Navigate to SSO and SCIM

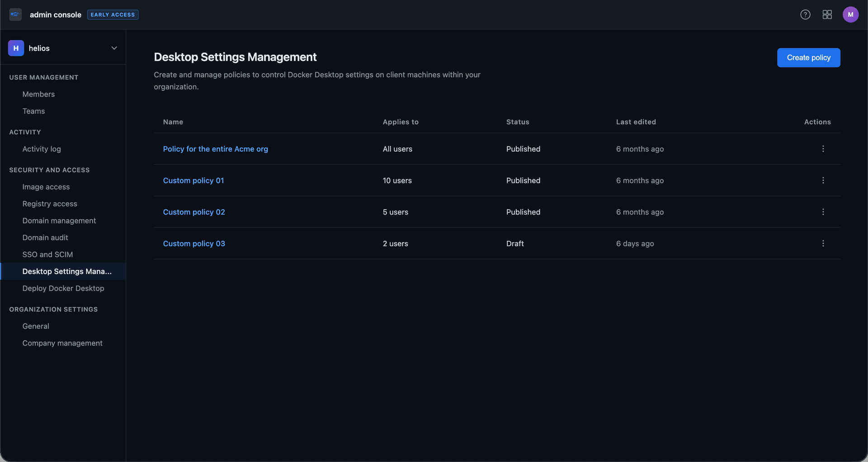[47, 255]
